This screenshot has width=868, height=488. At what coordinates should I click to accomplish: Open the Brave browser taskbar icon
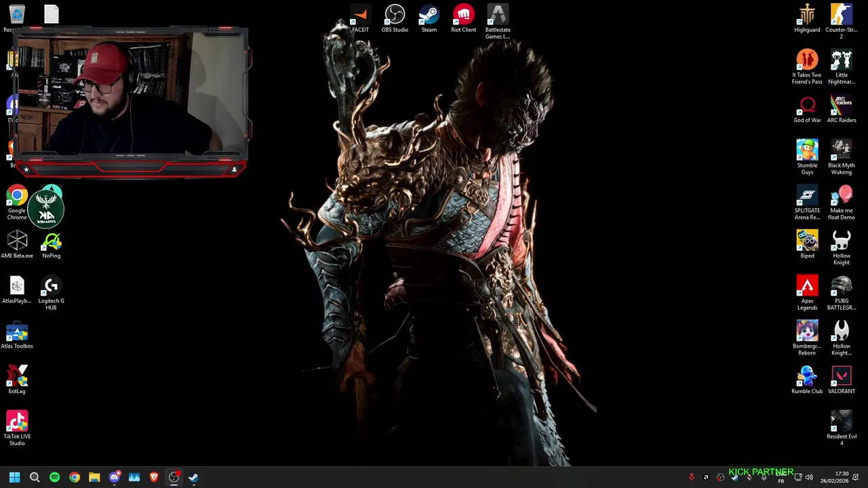tap(154, 477)
